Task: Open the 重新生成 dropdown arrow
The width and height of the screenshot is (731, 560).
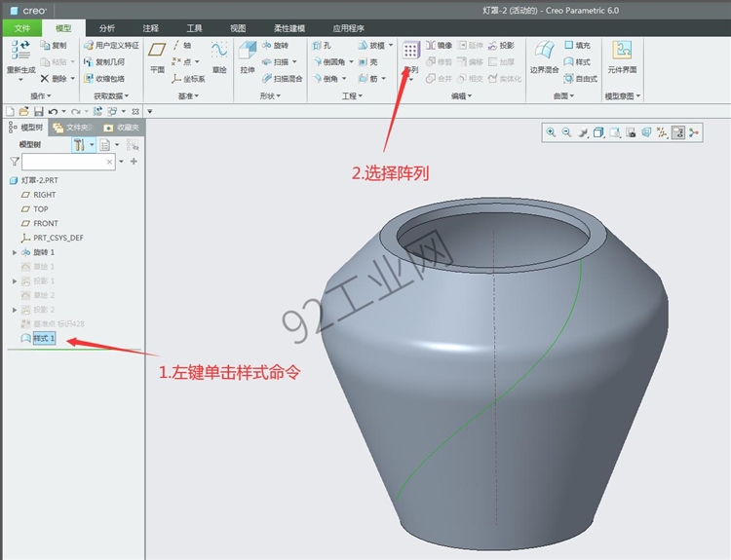Action: click(x=20, y=80)
